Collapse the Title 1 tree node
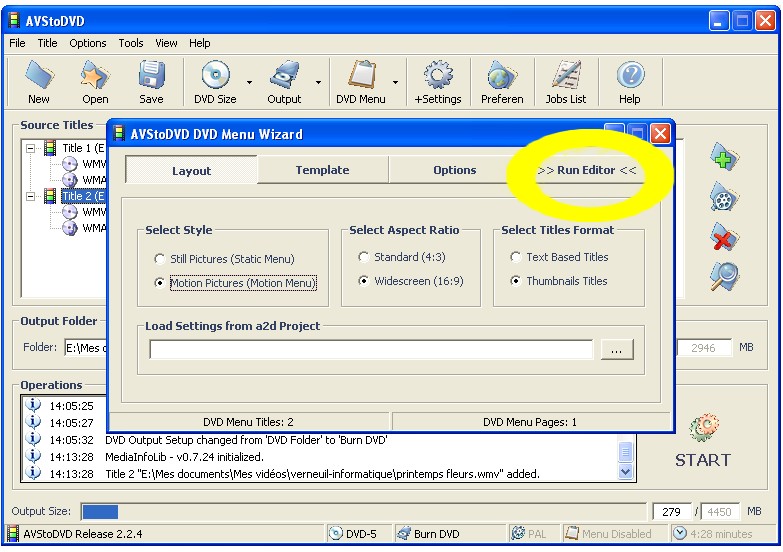Image resolution: width=783 pixels, height=552 pixels. [x=31, y=148]
